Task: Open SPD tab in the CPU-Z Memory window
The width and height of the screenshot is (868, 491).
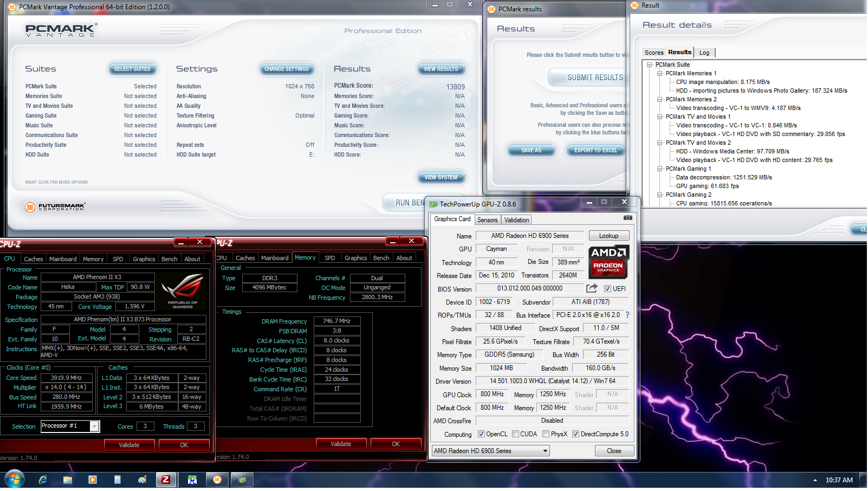Action: [x=329, y=258]
